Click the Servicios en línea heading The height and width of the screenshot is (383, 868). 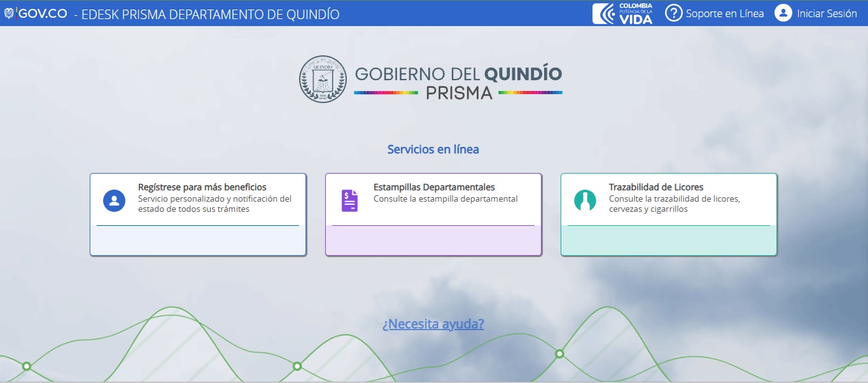[x=433, y=150]
